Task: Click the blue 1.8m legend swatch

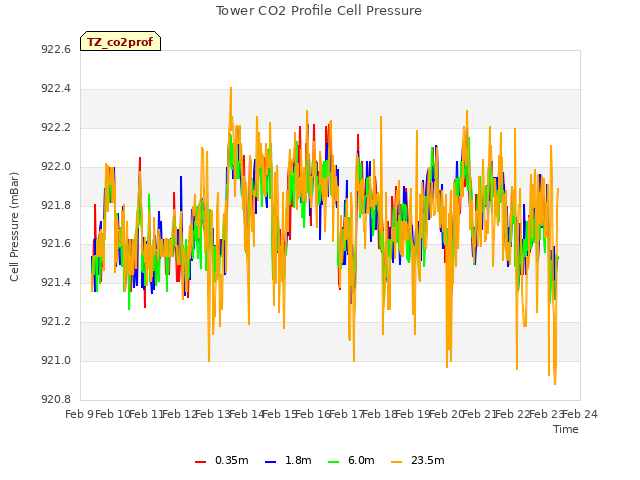Action: pyautogui.click(x=271, y=462)
